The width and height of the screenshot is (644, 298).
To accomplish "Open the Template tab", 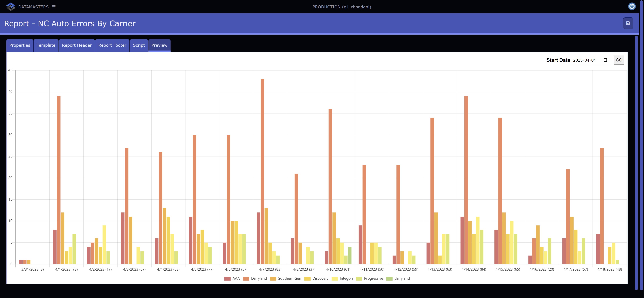I will (46, 45).
